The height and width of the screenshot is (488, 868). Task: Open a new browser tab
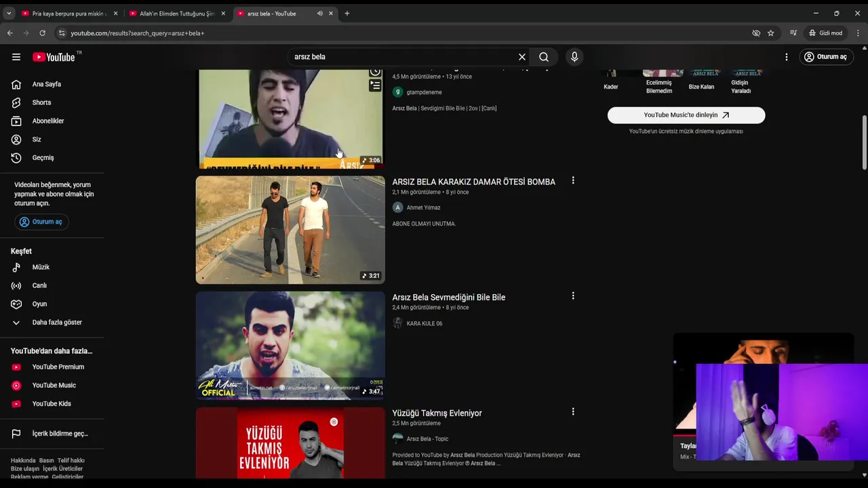(x=347, y=14)
